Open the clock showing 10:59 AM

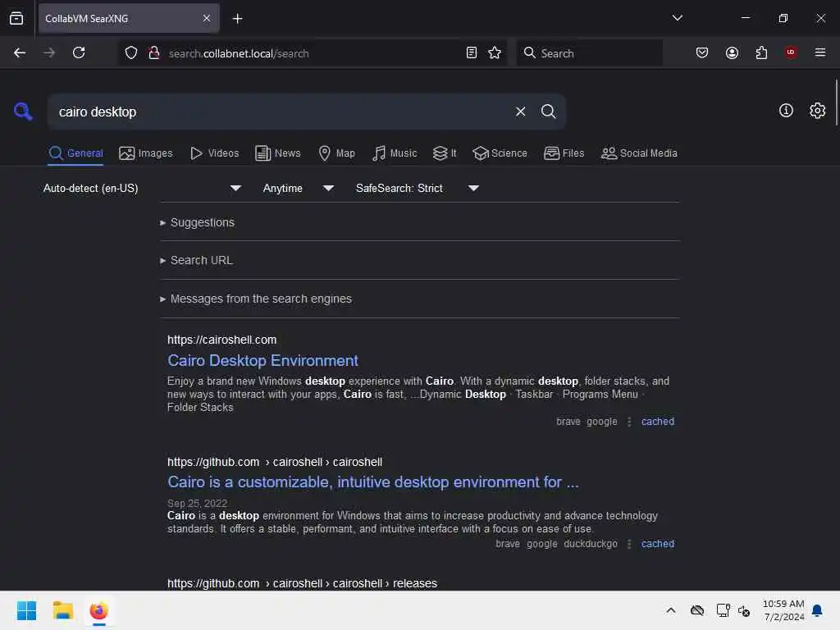[783, 610]
